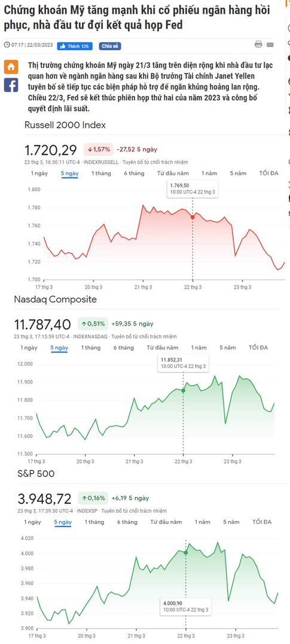Image resolution: width=290 pixels, height=644 pixels.
Task: Select TỐI ĐA range on Russell 2000 chart
Action: [268, 173]
